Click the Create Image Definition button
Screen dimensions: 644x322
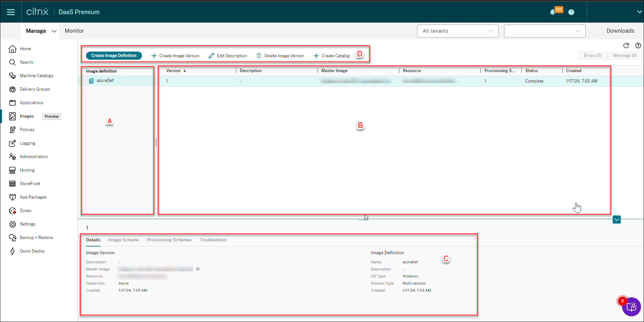[114, 55]
